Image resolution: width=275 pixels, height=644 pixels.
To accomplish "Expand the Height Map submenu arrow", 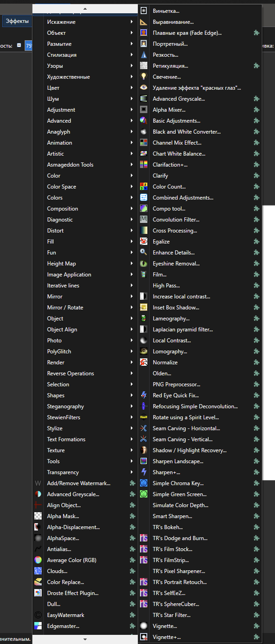I will pyautogui.click(x=132, y=264).
